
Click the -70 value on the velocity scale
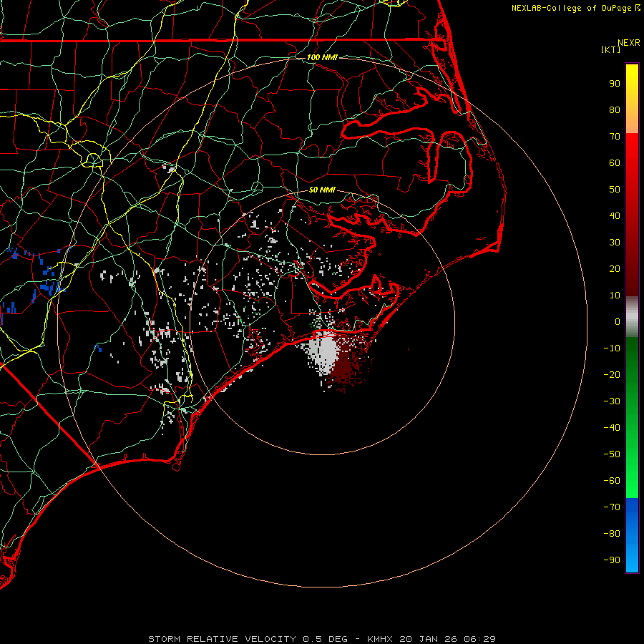(x=612, y=507)
